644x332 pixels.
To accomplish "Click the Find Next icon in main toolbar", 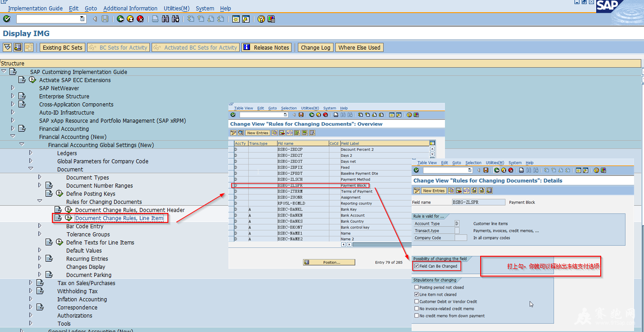I will (176, 19).
